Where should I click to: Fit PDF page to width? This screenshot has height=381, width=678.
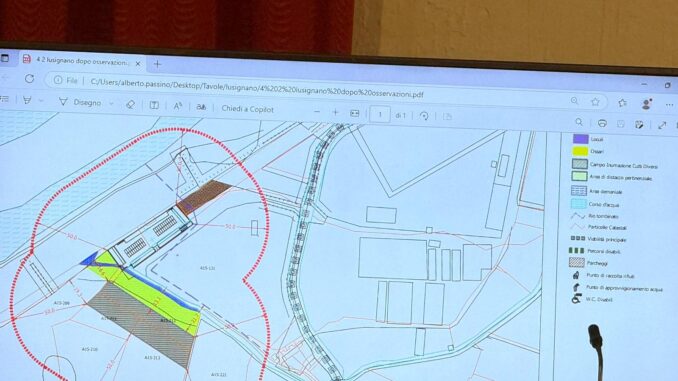coord(355,113)
